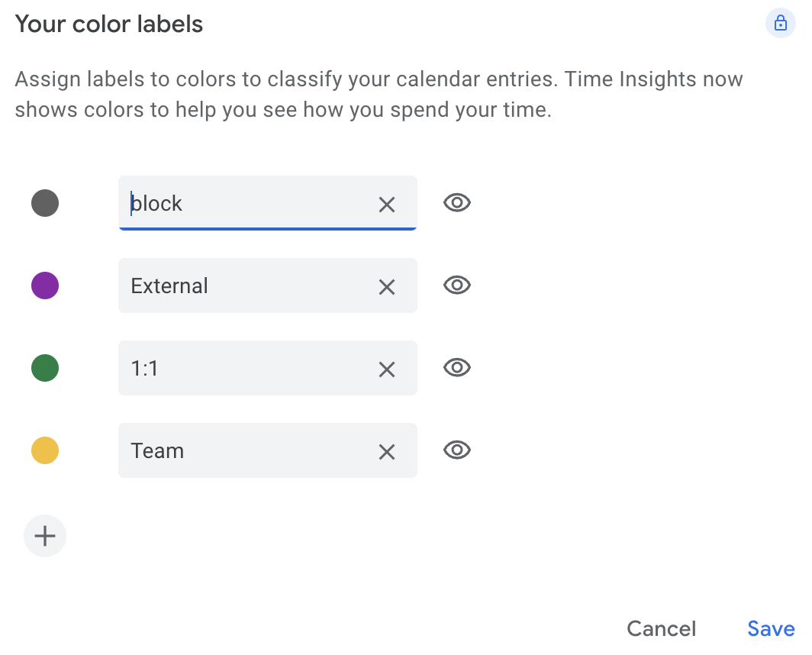Hide the External label from insights

(x=457, y=286)
